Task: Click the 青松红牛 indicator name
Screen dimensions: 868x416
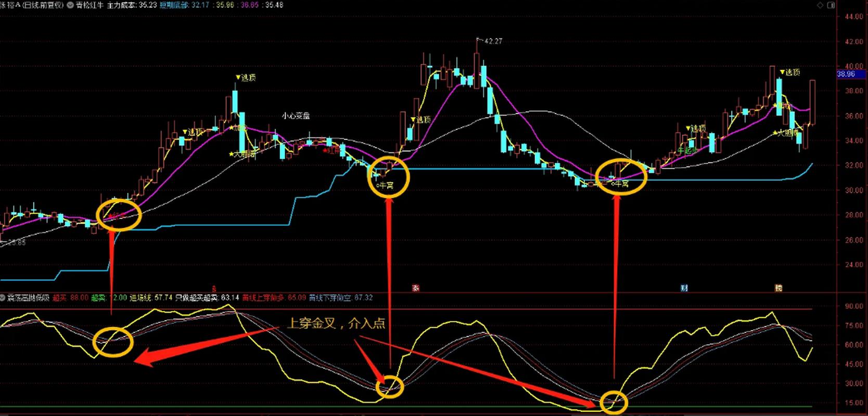Action: tap(90, 5)
